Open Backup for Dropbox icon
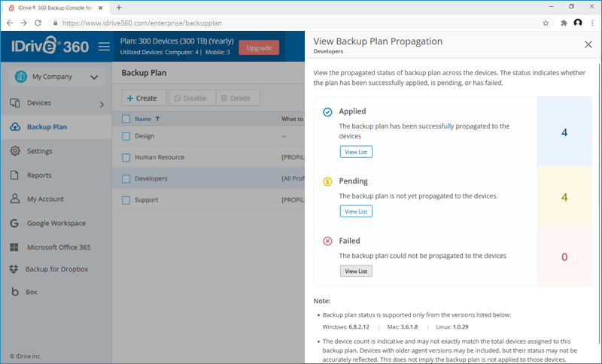 click(15, 269)
